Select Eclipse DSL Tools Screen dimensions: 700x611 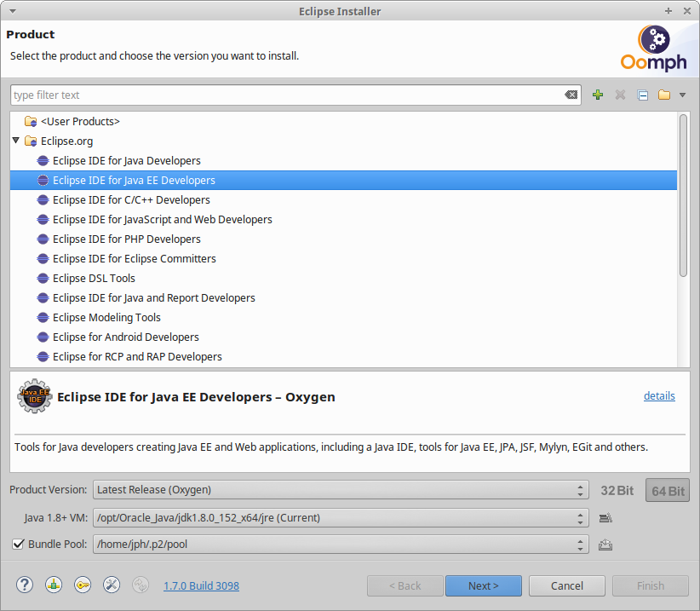tap(94, 279)
